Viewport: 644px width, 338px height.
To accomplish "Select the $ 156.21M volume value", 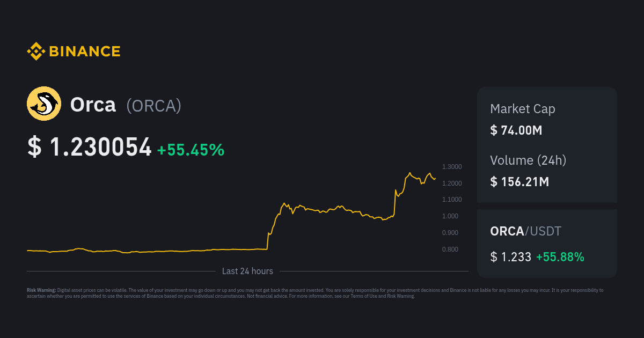I will point(519,181).
